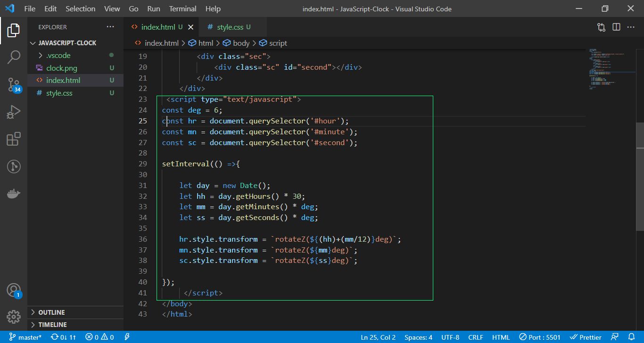Open the Help menu
Image resolution: width=644 pixels, height=343 pixels.
tap(213, 8)
